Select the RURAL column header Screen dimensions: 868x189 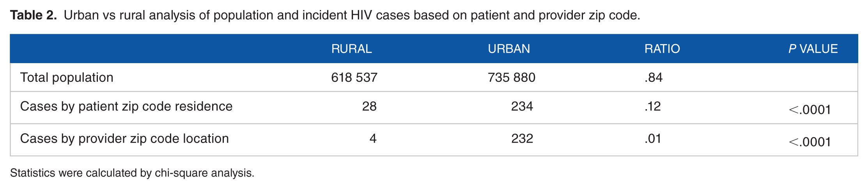[x=351, y=49]
